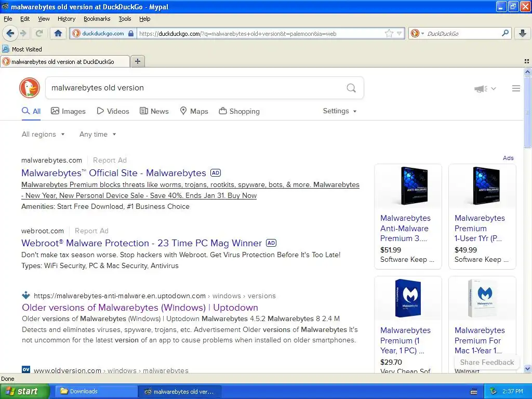The image size is (532, 399).
Task: Click the scrollbar up arrow
Action: click(527, 72)
